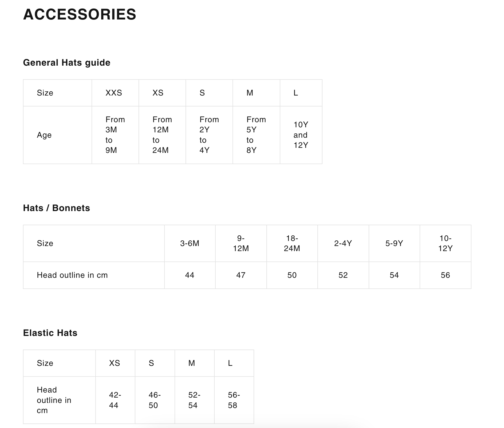Click the 'From 3M to 9M' age cell
The height and width of the screenshot is (428, 504).
[x=115, y=135]
